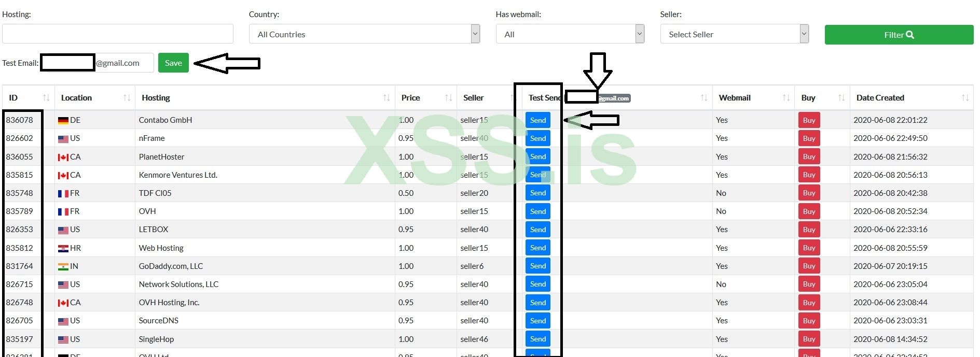Viewport: 980px width, 357px height.
Task: Save the test email address
Action: point(173,63)
